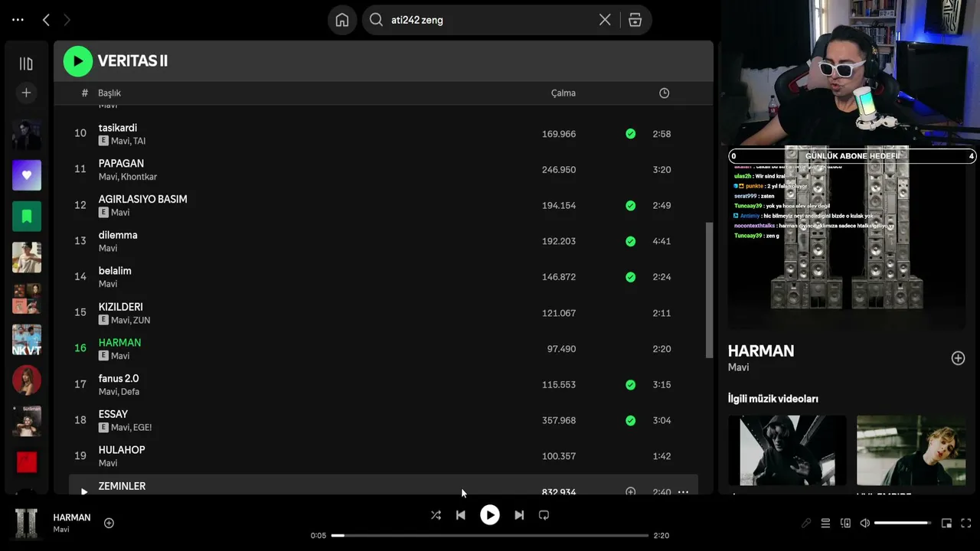Toggle saved checkmark for tasikardi

coord(630,134)
